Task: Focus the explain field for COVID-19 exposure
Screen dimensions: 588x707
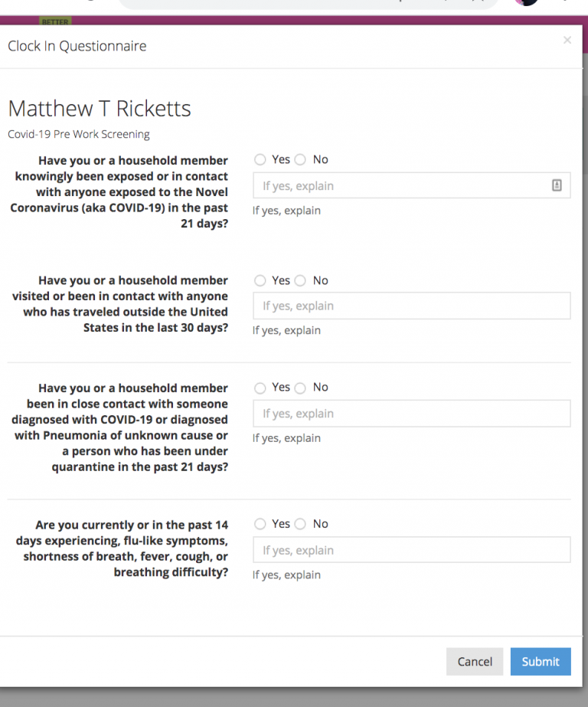Action: click(402, 186)
